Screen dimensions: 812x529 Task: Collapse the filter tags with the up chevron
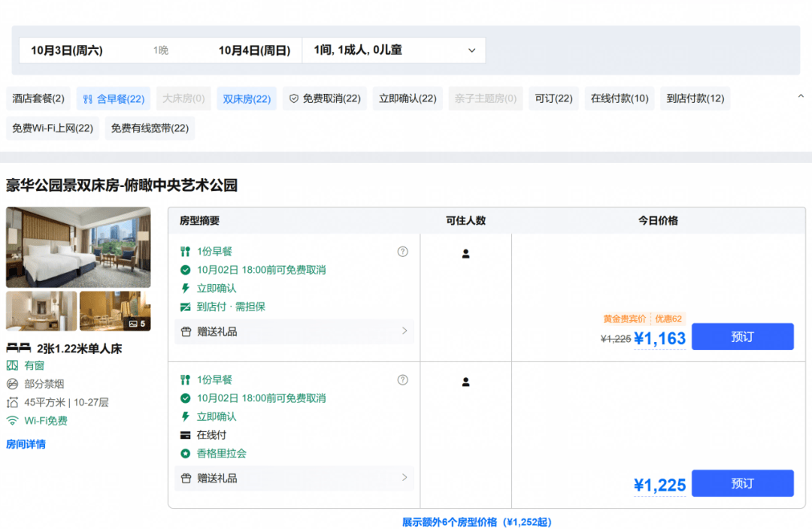(x=801, y=96)
